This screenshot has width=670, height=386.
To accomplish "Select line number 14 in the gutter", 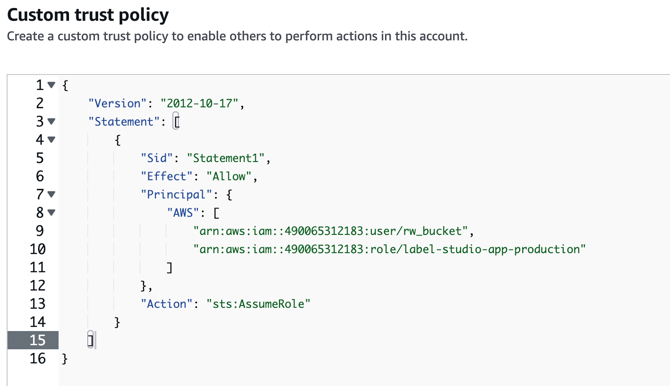I will pyautogui.click(x=38, y=322).
